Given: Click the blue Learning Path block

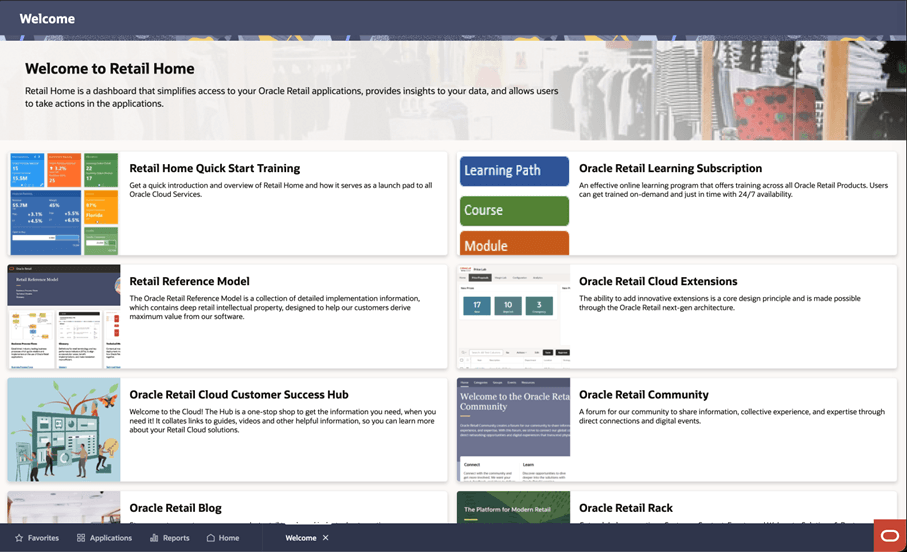Looking at the screenshot, I should (x=514, y=171).
